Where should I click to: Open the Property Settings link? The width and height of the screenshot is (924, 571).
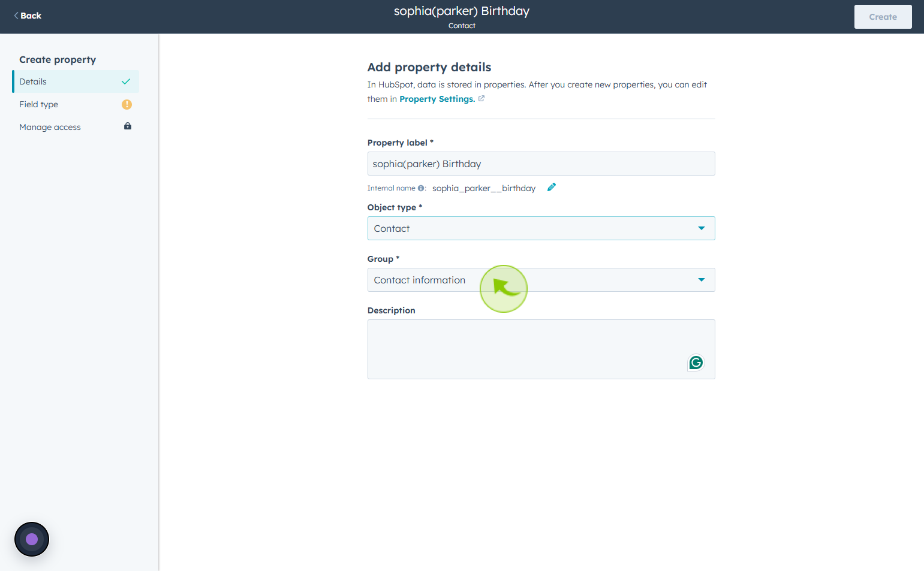pyautogui.click(x=437, y=99)
